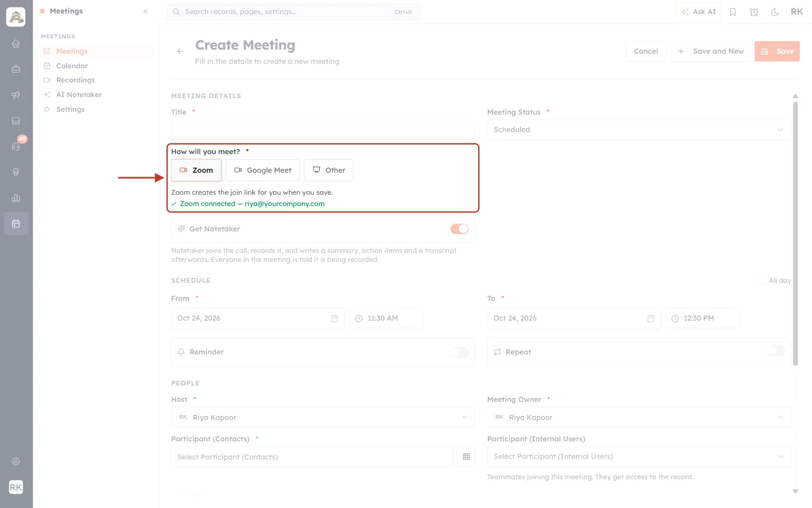Open the Host dropdown

323,418
